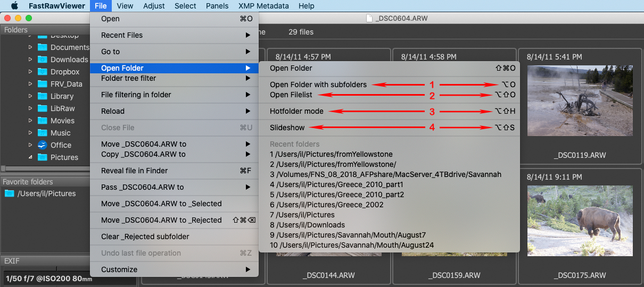
Task: Click the Office folder icon
Action: coord(43,145)
